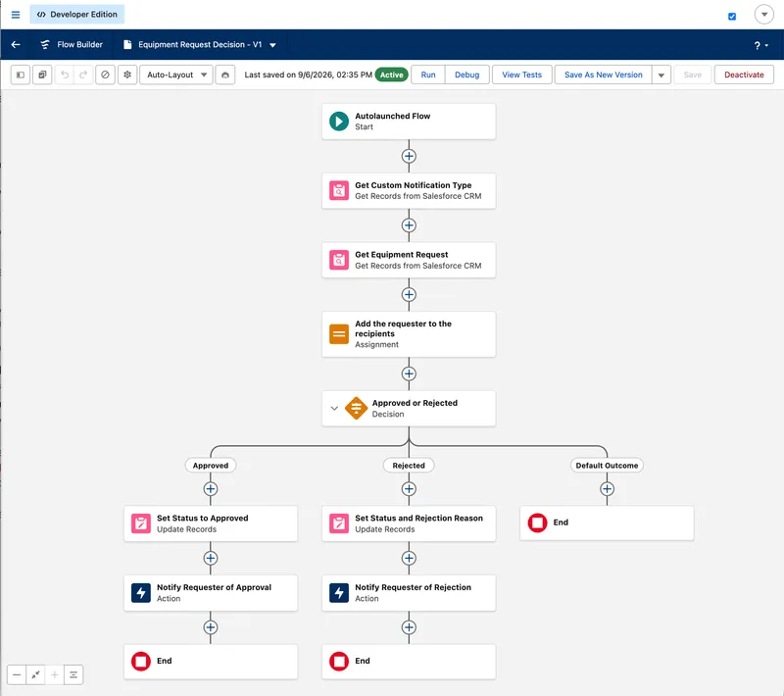Viewport: 784px width, 696px height.
Task: Click the Deactivate button
Action: pyautogui.click(x=744, y=75)
